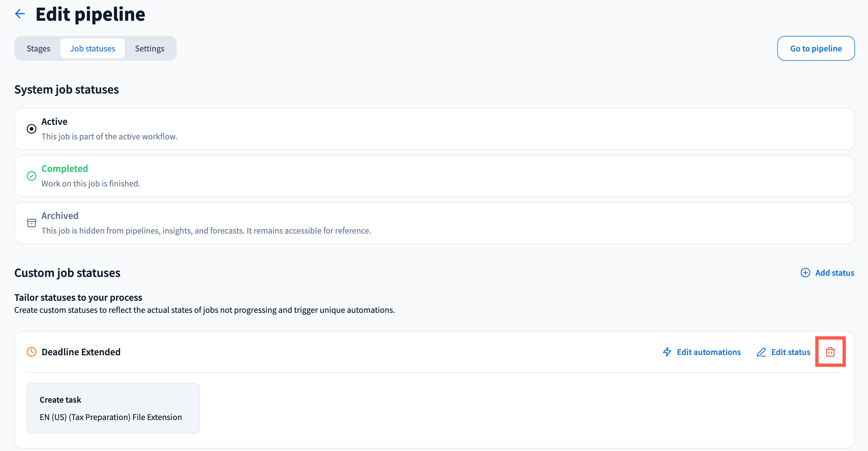Click the Archived status title
868x451 pixels.
60,216
